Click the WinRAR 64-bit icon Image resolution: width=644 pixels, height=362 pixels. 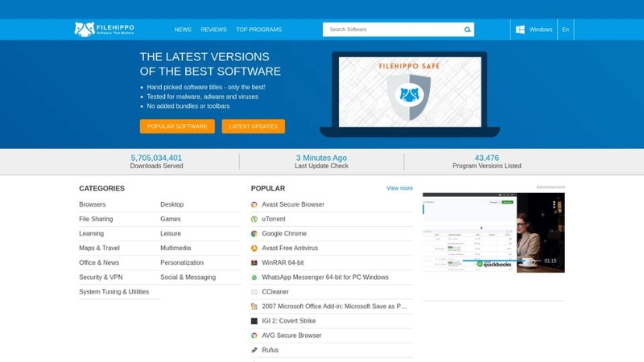click(254, 263)
